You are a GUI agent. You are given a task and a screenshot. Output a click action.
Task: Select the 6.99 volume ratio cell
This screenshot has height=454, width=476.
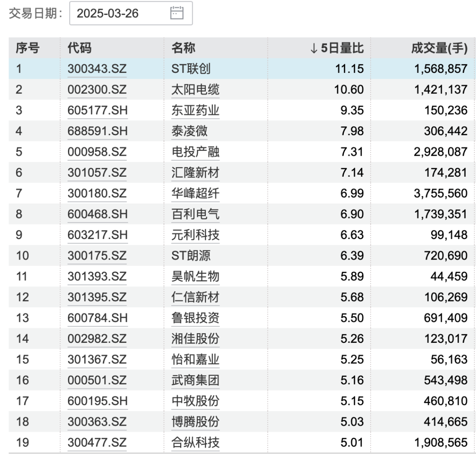click(352, 194)
